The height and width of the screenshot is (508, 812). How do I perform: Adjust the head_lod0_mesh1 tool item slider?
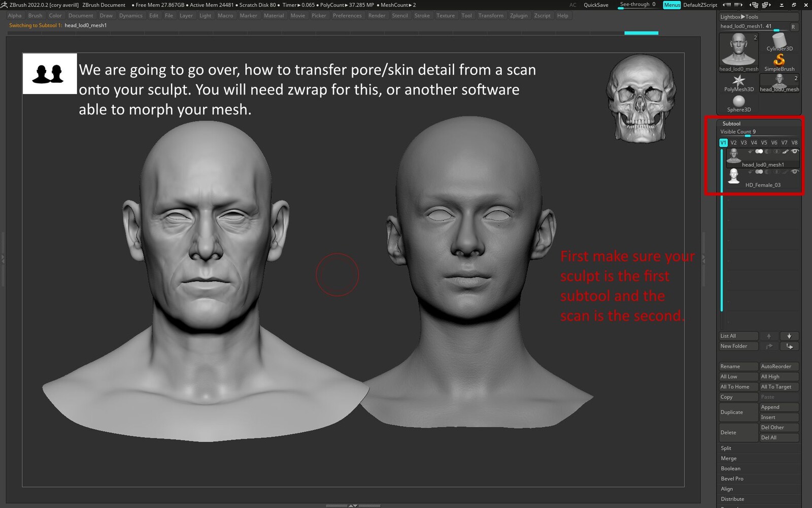753,26
